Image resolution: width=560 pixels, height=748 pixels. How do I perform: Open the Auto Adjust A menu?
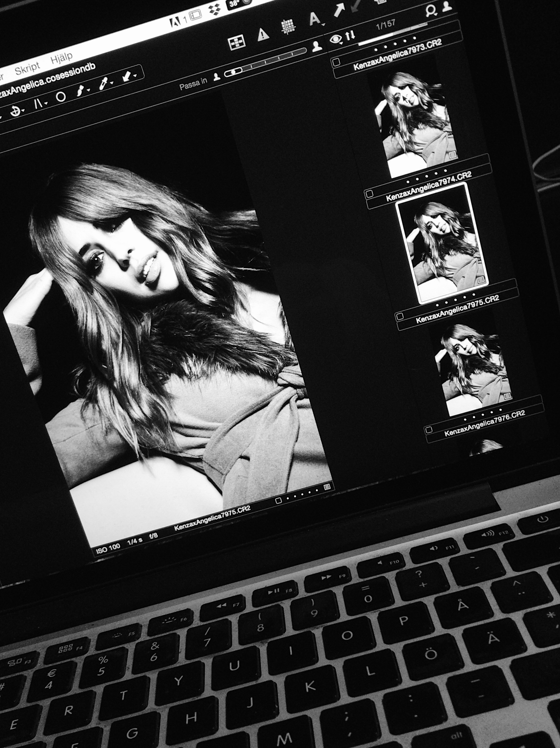316,19
